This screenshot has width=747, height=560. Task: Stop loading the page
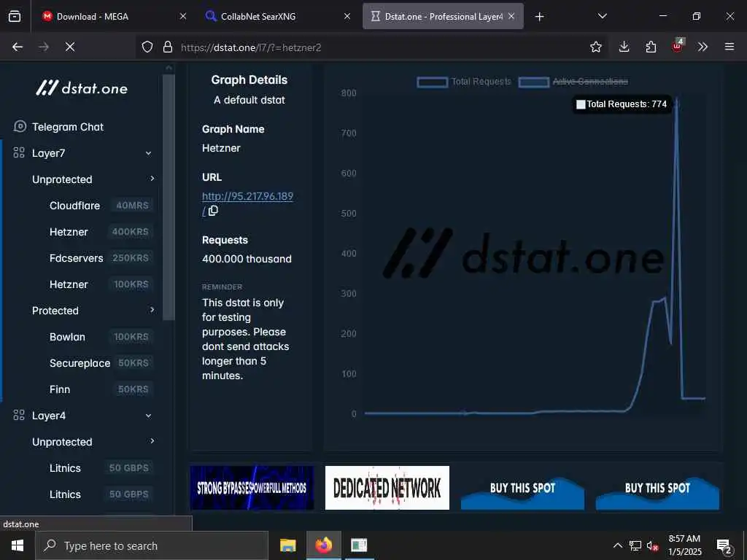pyautogui.click(x=70, y=47)
